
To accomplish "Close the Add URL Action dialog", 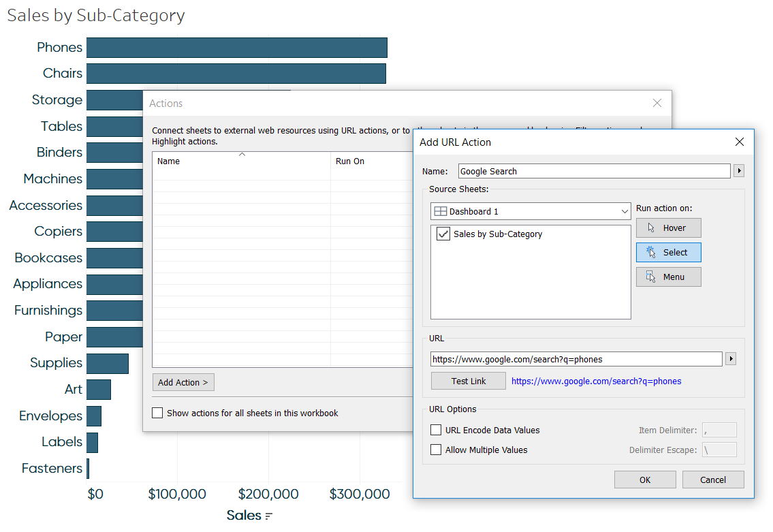I will (x=740, y=142).
